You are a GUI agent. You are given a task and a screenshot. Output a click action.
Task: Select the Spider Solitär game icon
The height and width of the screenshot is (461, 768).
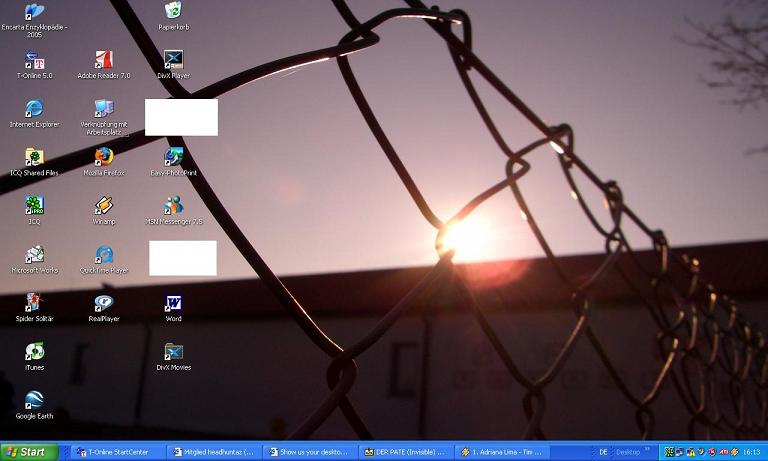coord(34,303)
